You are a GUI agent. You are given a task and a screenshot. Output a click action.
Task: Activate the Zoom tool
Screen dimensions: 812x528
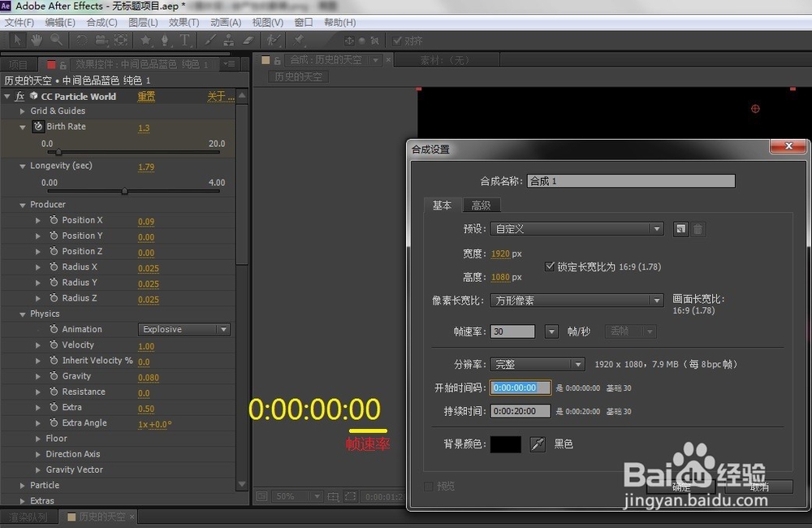tap(57, 40)
